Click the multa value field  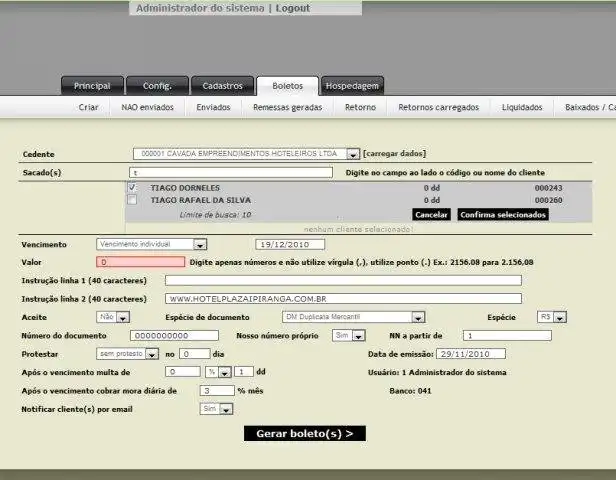(183, 372)
